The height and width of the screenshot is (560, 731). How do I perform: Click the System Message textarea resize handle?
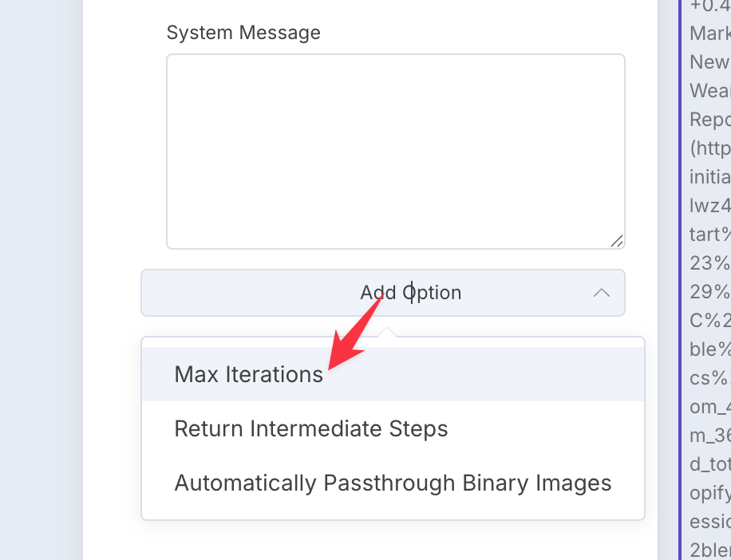[617, 242]
